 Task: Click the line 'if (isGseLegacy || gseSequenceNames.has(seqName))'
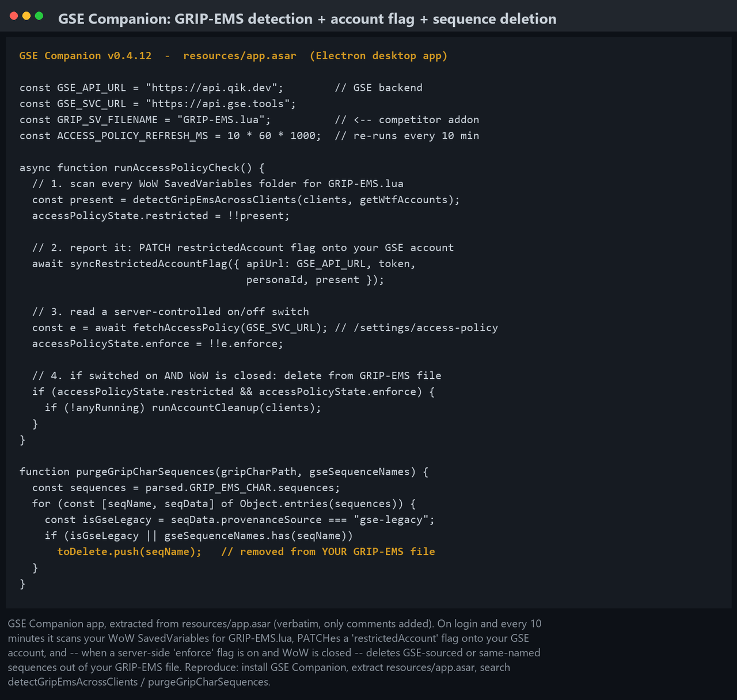[199, 536]
